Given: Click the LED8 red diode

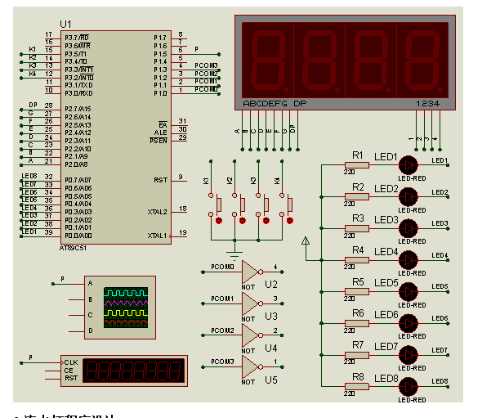Looking at the screenshot, I should [x=408, y=387].
